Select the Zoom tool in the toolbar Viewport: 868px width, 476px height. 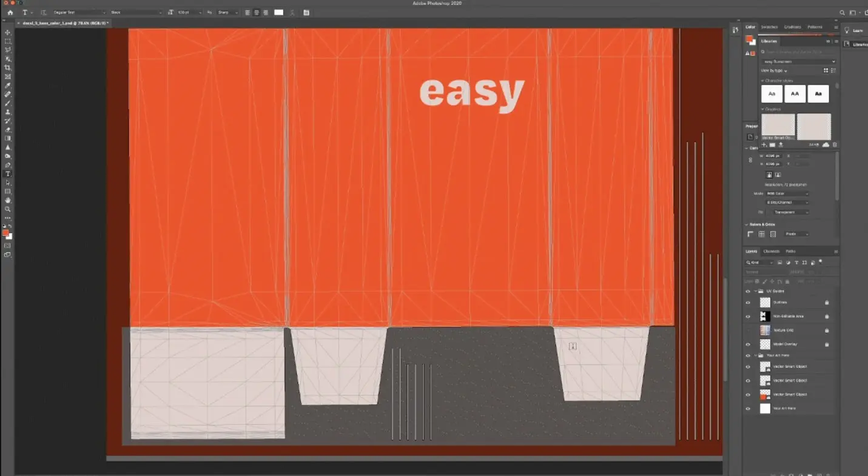8,209
